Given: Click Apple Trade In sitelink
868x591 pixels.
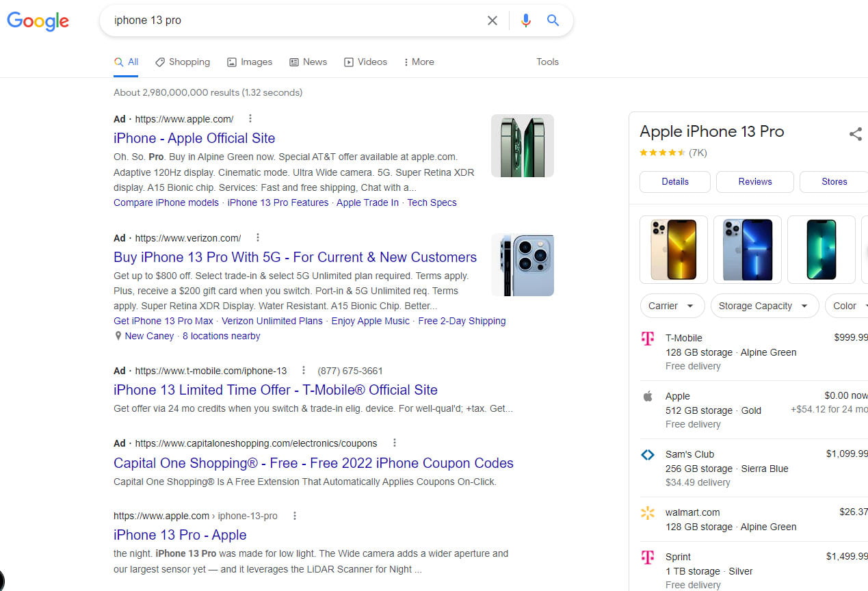Looking at the screenshot, I should click(367, 202).
